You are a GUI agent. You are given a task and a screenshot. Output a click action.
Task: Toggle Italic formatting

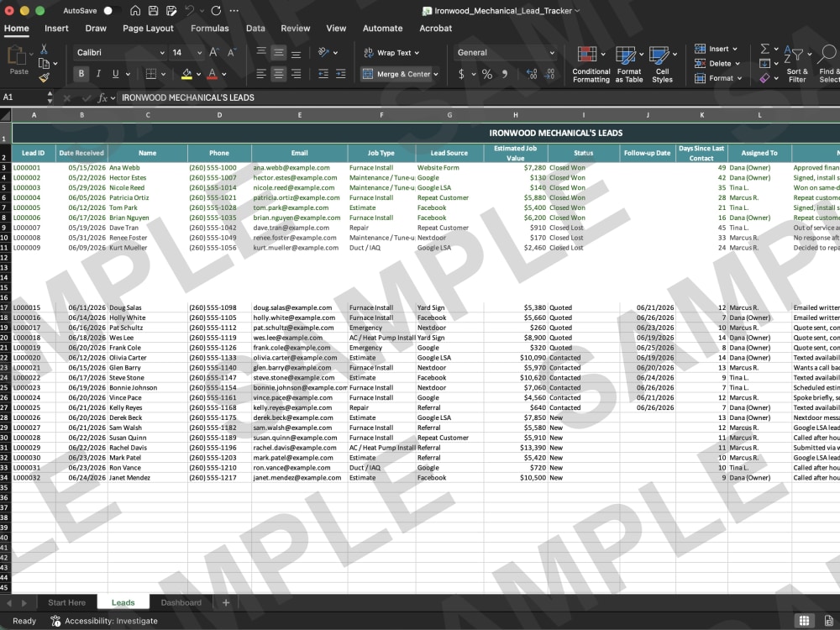98,74
